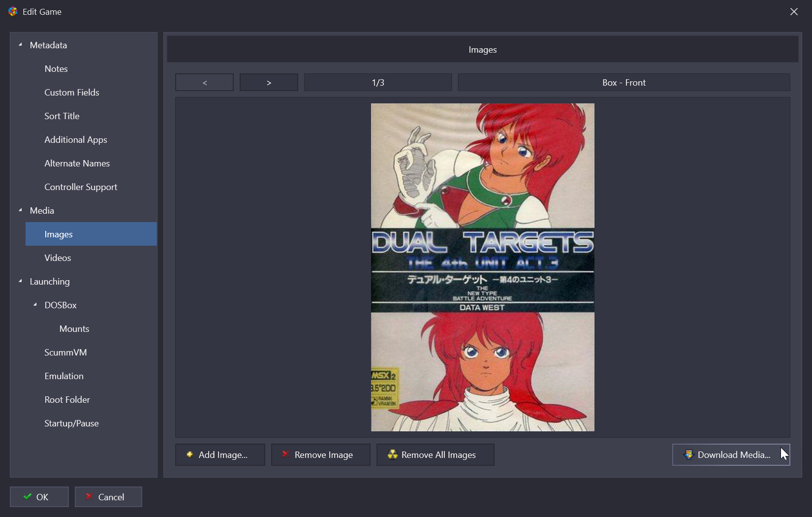
Task: Click the green checkmark icon on OK
Action: (x=28, y=496)
